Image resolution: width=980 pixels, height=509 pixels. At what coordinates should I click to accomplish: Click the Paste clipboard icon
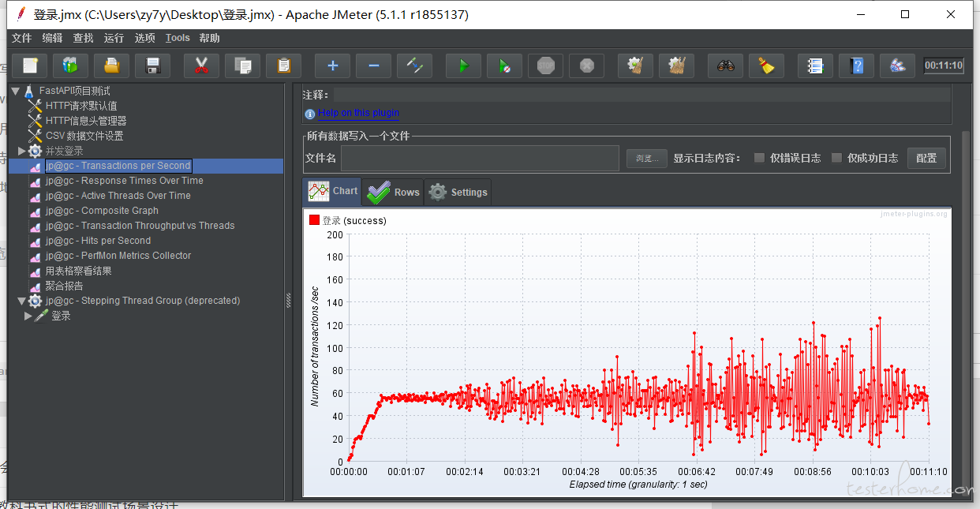[284, 66]
